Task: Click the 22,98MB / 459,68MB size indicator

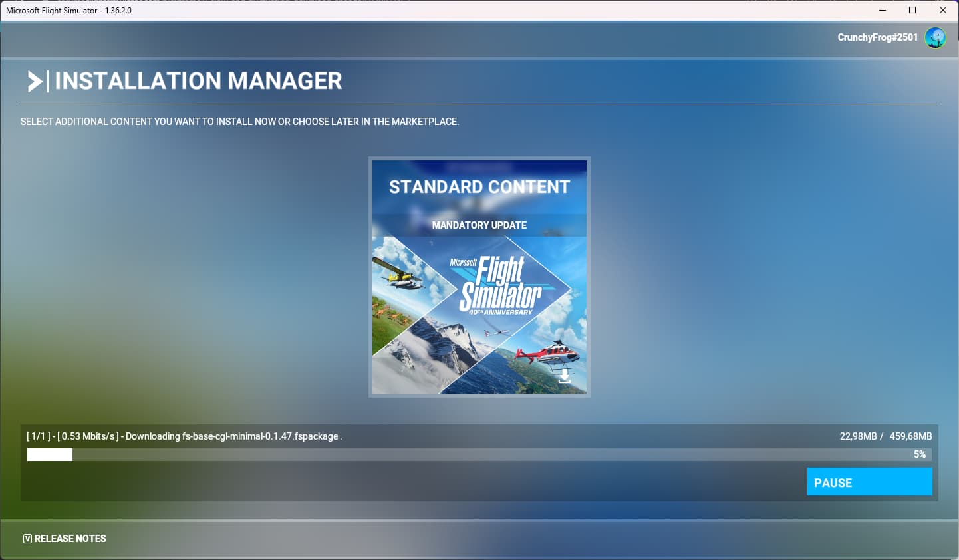Action: 885,436
